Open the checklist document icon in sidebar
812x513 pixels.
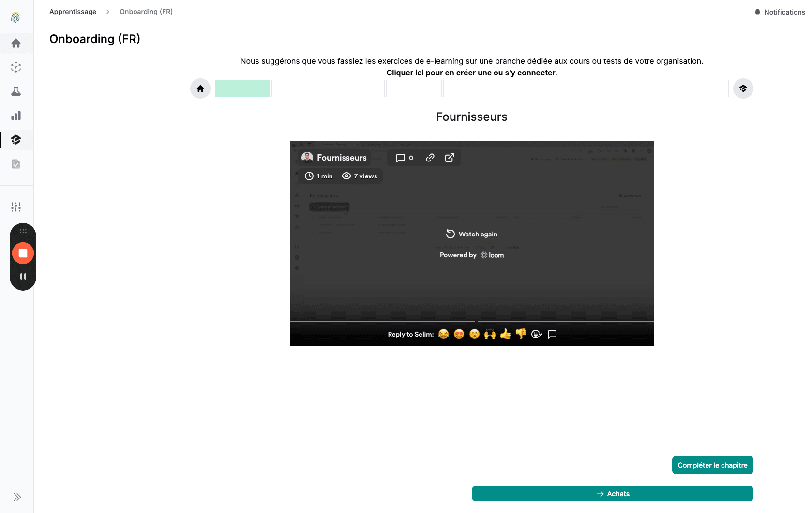(16, 164)
